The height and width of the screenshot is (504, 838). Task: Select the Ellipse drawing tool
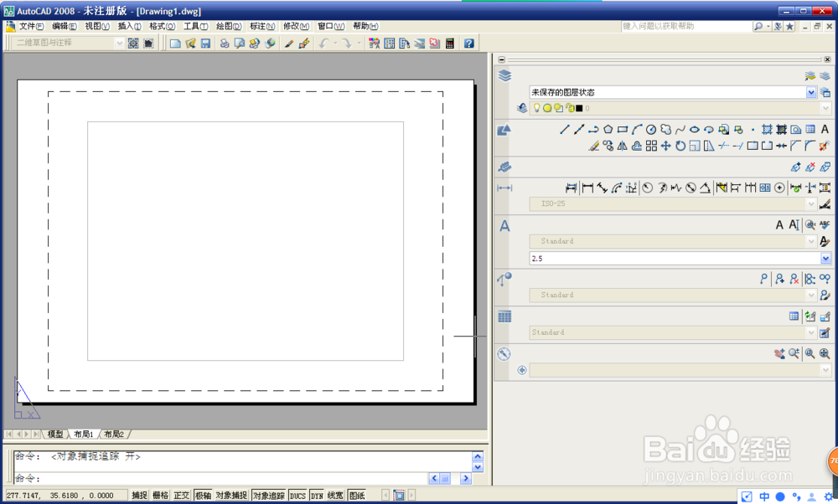pos(694,129)
